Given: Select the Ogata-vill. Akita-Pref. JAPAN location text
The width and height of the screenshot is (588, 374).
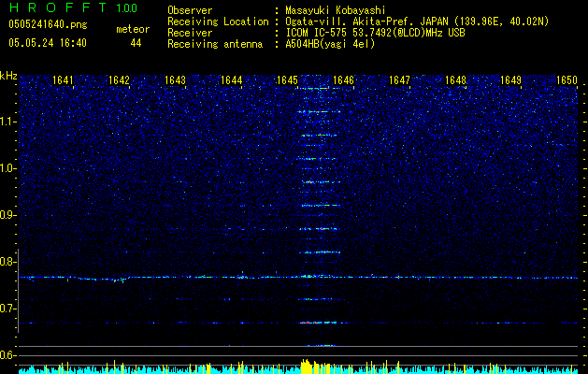Looking at the screenshot, I should (x=417, y=22).
